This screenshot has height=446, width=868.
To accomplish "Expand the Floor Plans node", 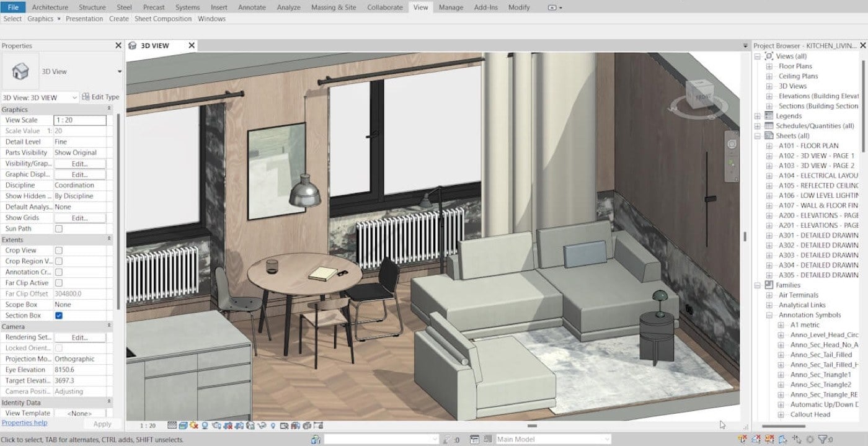I will [769, 66].
